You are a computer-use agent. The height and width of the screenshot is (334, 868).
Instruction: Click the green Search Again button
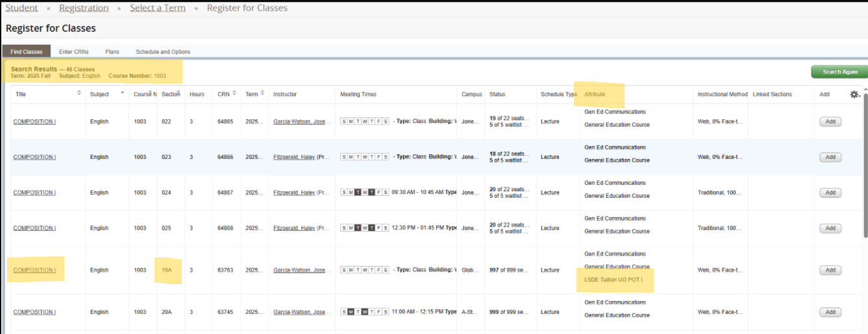pyautogui.click(x=839, y=72)
